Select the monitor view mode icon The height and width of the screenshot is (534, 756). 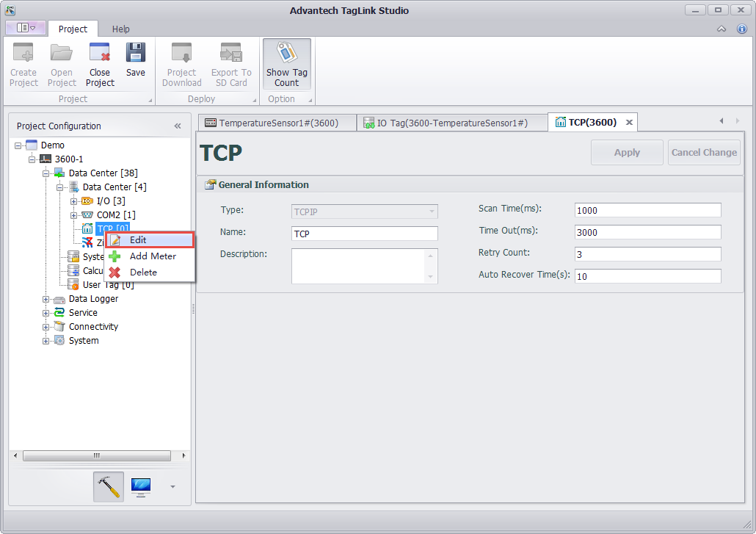pos(141,486)
